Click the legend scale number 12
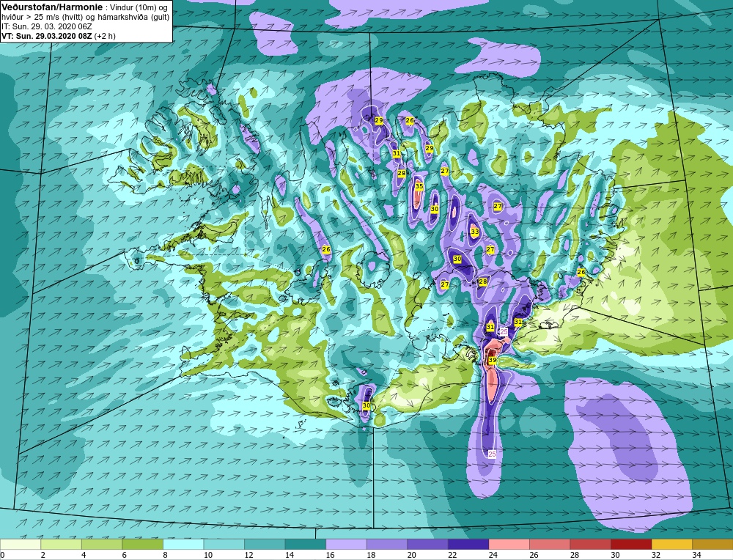The height and width of the screenshot is (560, 733). (248, 555)
